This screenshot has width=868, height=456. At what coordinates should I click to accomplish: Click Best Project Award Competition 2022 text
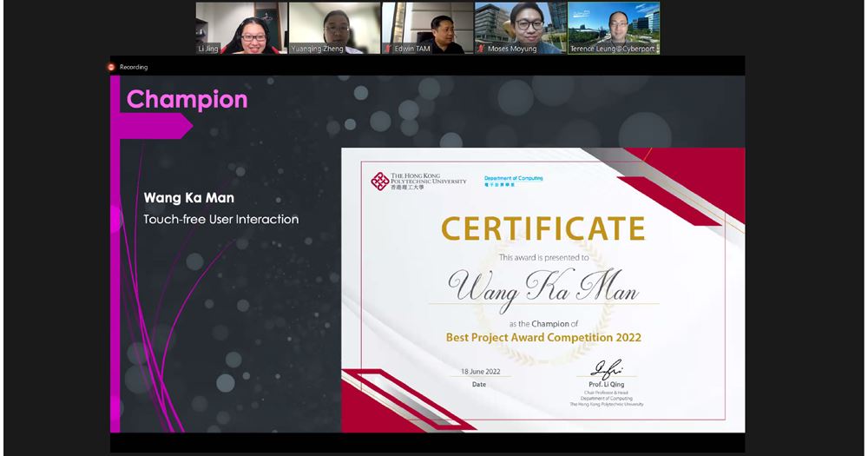(542, 337)
